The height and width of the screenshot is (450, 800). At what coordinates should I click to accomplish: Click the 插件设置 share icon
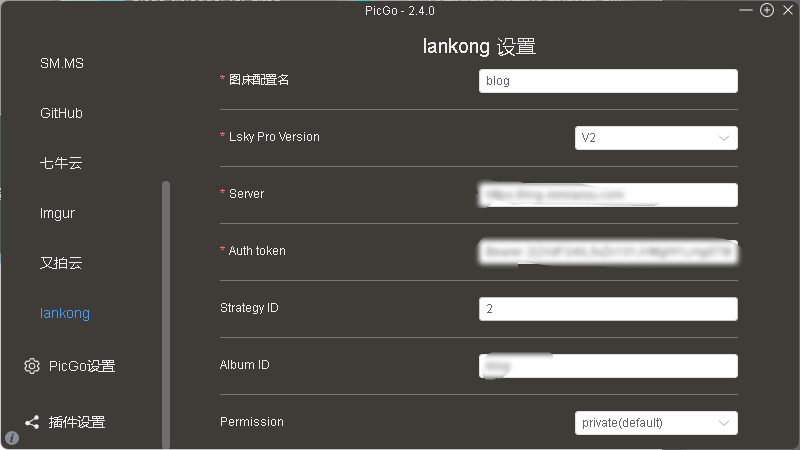point(32,422)
